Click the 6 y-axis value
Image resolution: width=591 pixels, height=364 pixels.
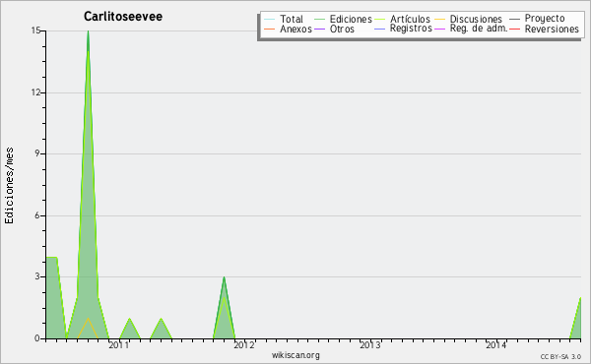37,215
